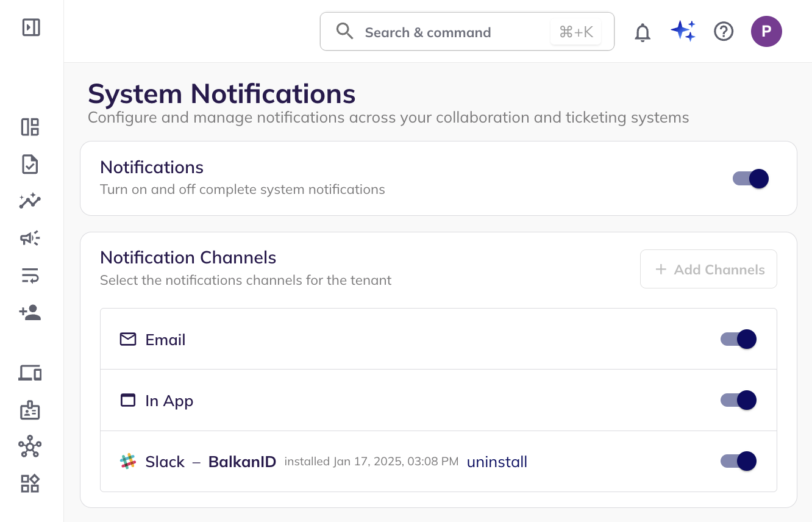The width and height of the screenshot is (812, 522).
Task: Open the checklist document icon in sidebar
Action: [30, 164]
